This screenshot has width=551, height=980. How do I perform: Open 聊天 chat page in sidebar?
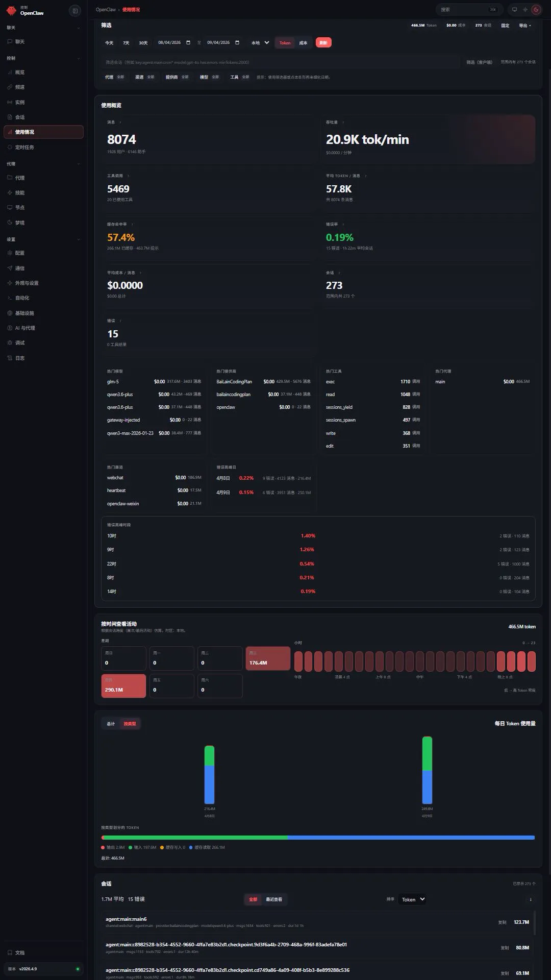point(43,42)
